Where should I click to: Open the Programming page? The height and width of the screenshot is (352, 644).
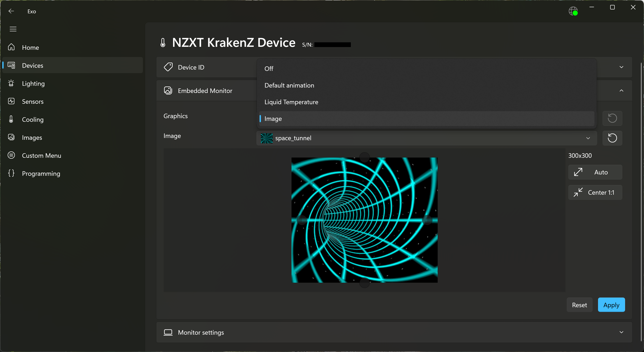click(41, 173)
